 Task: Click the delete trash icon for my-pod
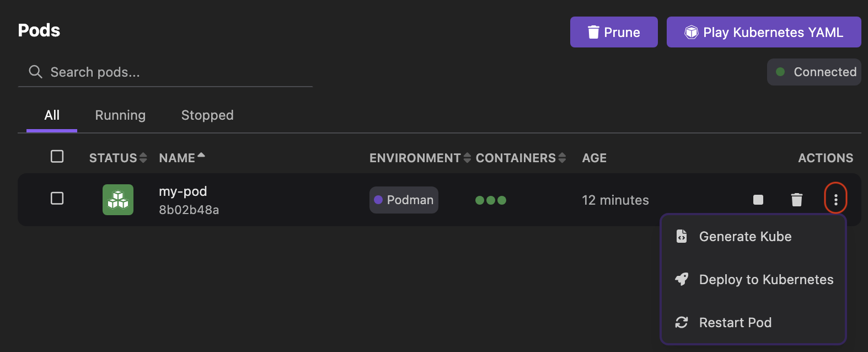(x=796, y=200)
